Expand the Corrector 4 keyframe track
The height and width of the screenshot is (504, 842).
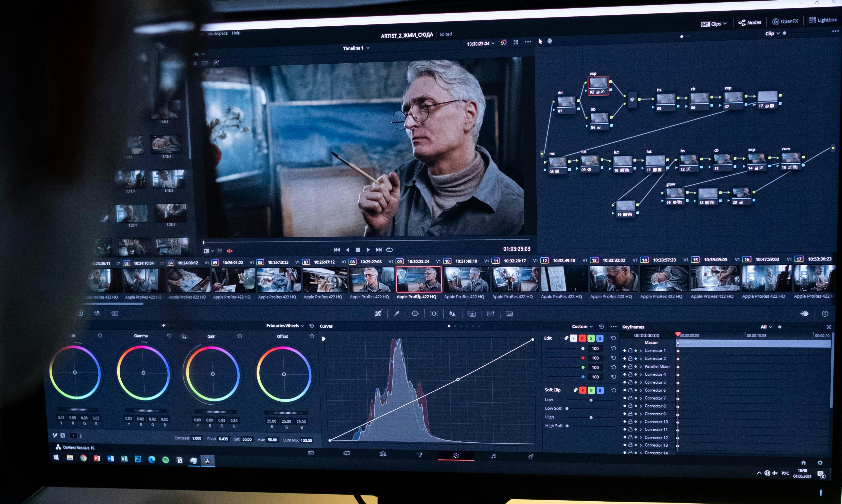641,374
